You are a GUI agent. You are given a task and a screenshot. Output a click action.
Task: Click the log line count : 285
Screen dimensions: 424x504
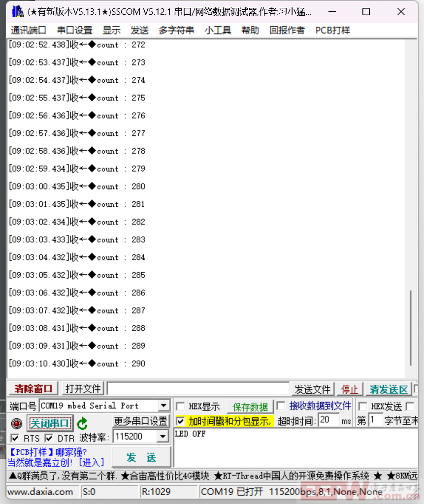(x=77, y=275)
